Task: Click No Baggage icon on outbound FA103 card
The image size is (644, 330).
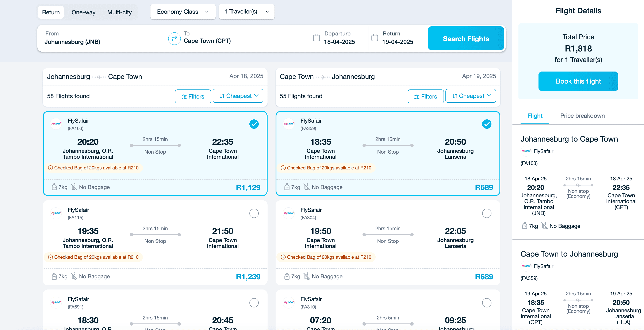Action: (x=74, y=187)
